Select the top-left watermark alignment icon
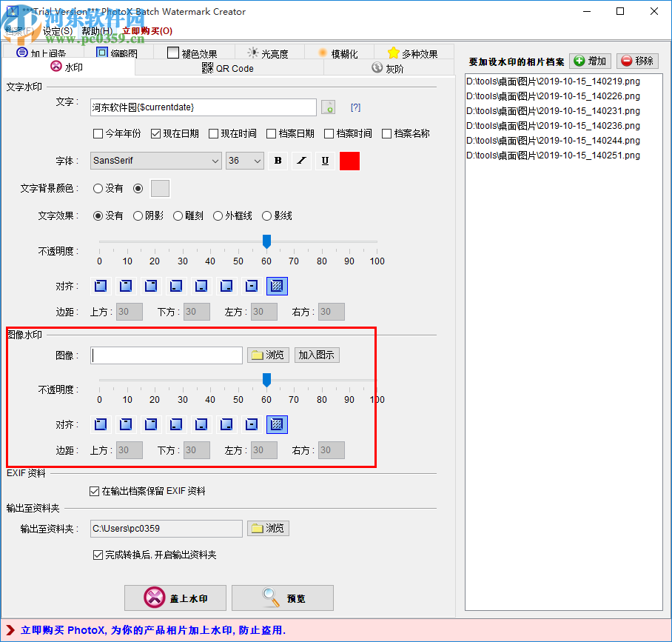This screenshot has width=672, height=642. 100,285
